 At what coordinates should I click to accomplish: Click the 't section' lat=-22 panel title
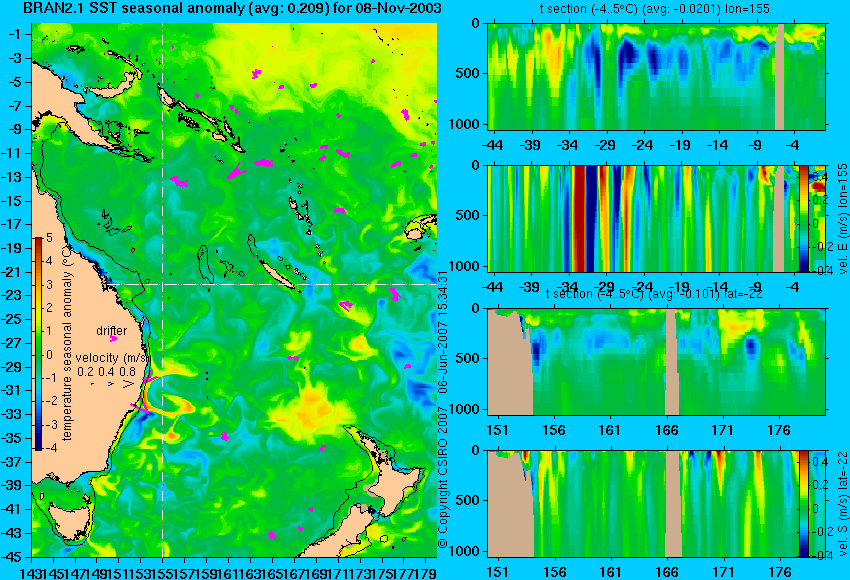point(654,294)
